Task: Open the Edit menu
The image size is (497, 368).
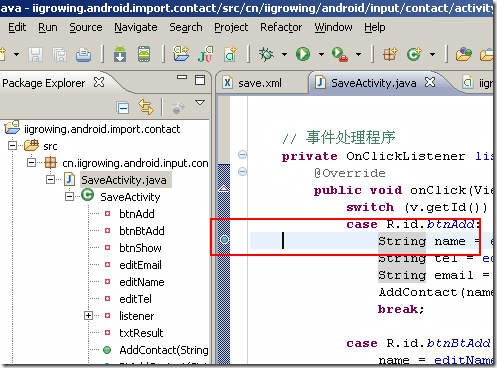Action: 17,27
